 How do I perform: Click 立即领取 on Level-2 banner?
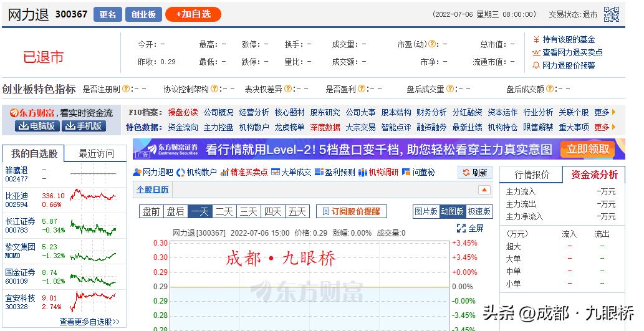click(x=588, y=149)
